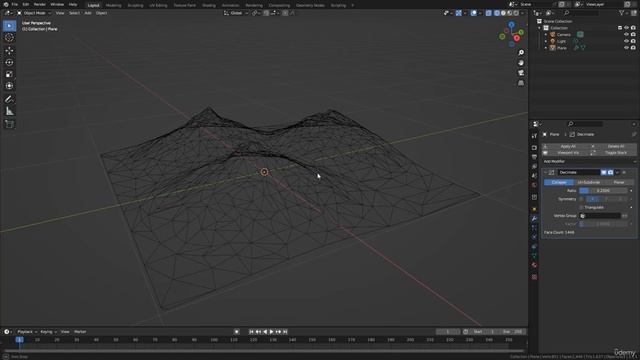Viewport: 640px width, 360px height.
Task: Click the viewport zoom magnifier icon
Action: click(x=521, y=53)
